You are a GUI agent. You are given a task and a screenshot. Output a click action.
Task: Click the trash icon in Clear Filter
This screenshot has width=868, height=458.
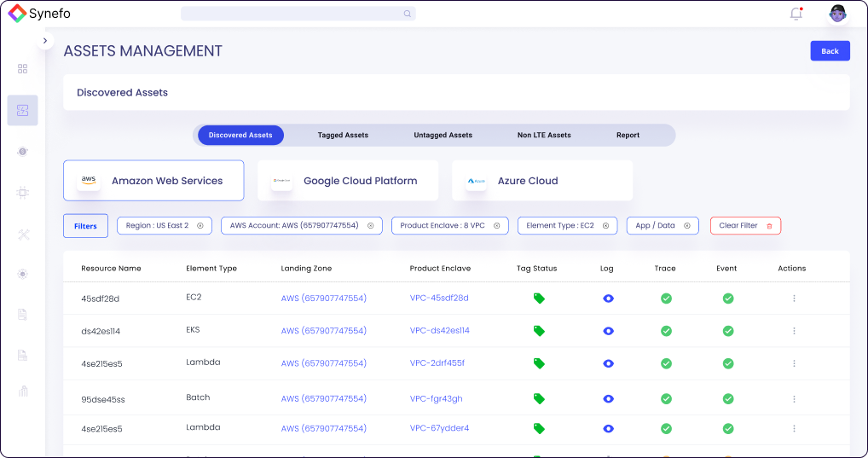[769, 226]
